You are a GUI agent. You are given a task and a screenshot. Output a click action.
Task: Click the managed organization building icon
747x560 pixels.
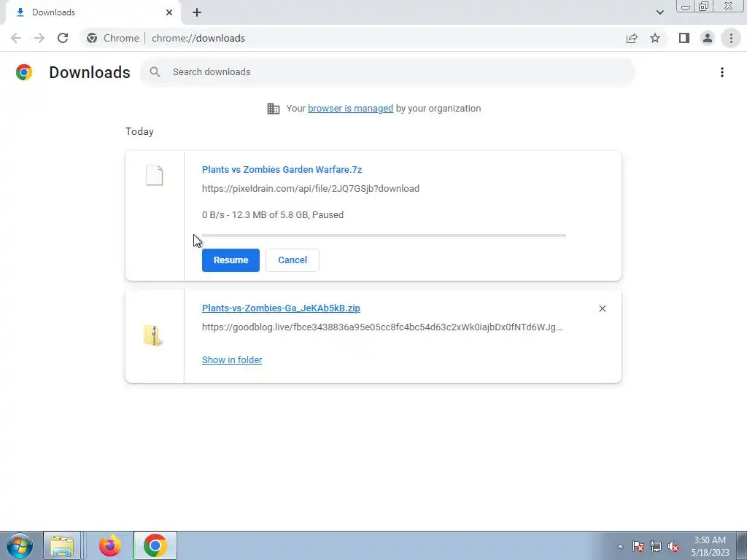pos(274,109)
